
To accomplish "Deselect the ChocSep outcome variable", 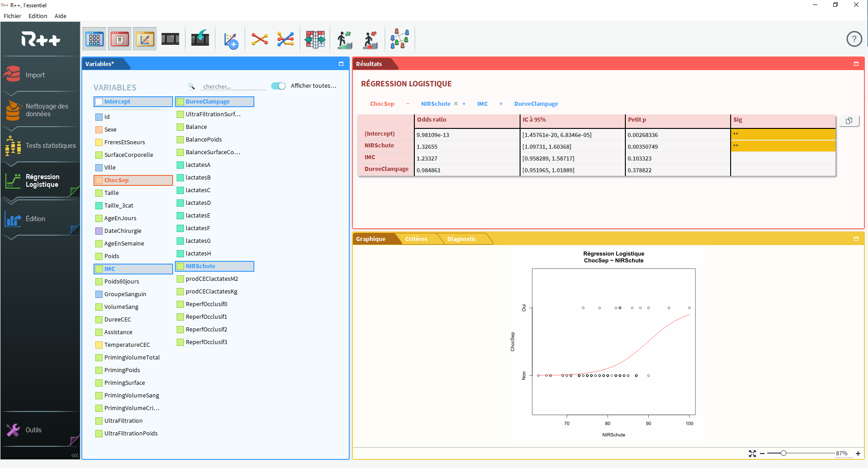I will tap(133, 180).
